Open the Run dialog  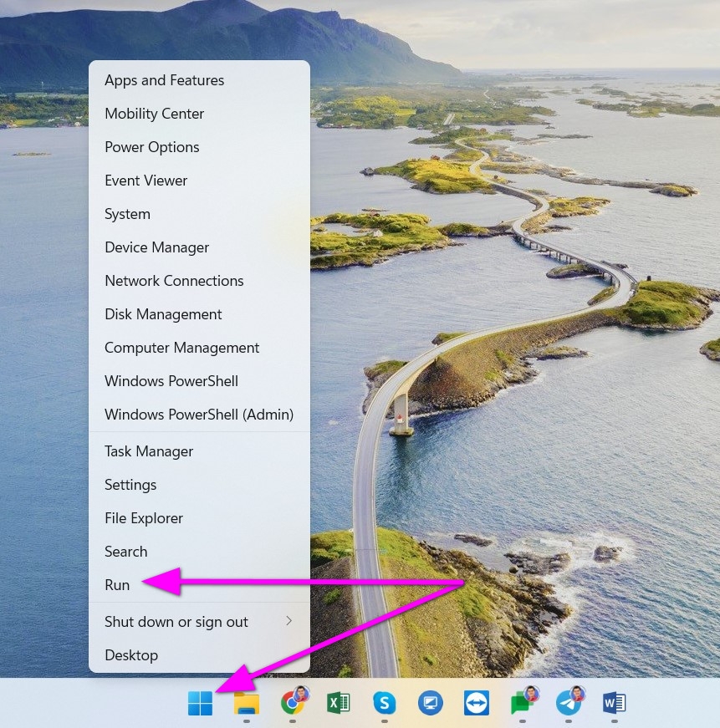(x=117, y=585)
